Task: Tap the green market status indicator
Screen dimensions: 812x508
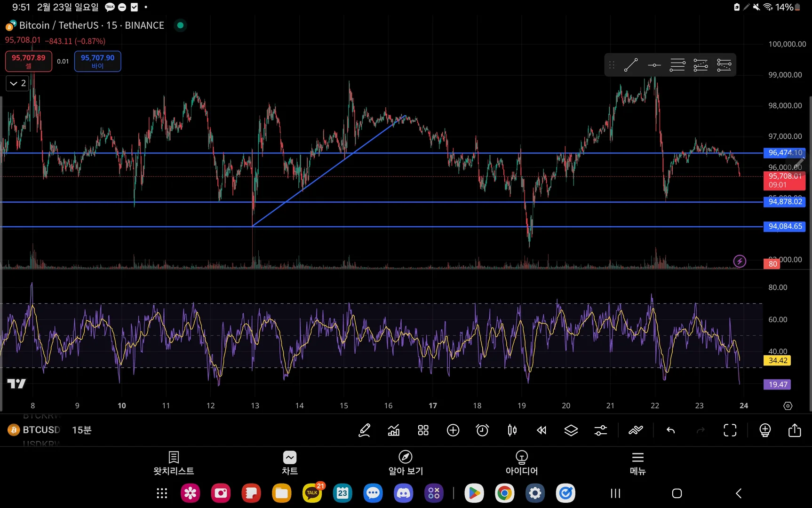Action: coord(180,25)
